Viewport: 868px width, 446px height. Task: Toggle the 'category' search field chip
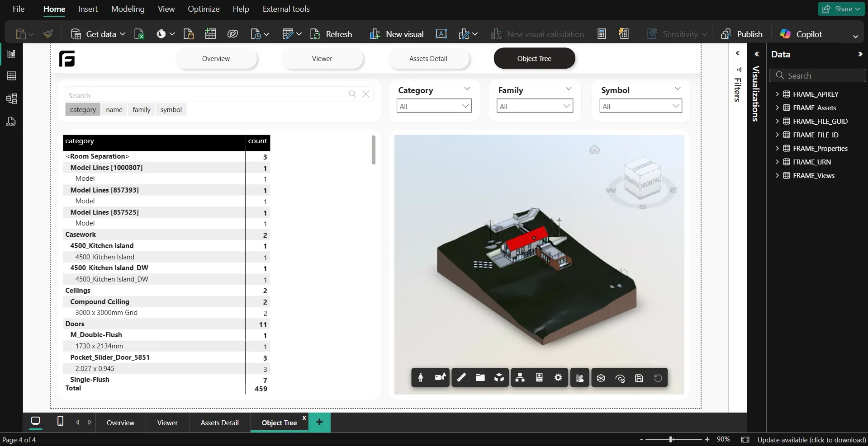83,109
